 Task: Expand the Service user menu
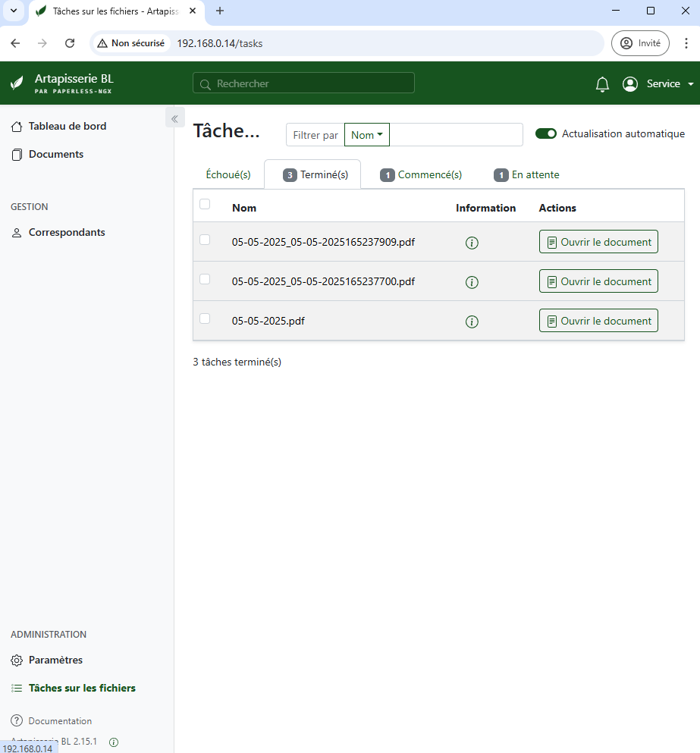[658, 84]
